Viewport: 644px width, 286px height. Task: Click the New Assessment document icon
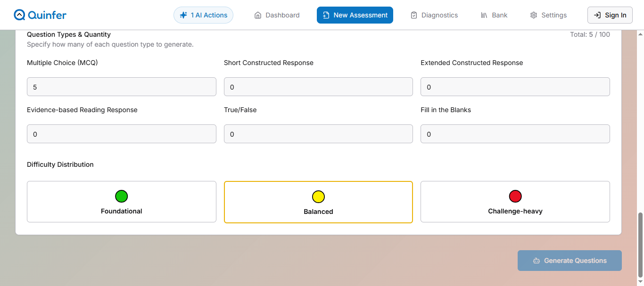(x=326, y=15)
